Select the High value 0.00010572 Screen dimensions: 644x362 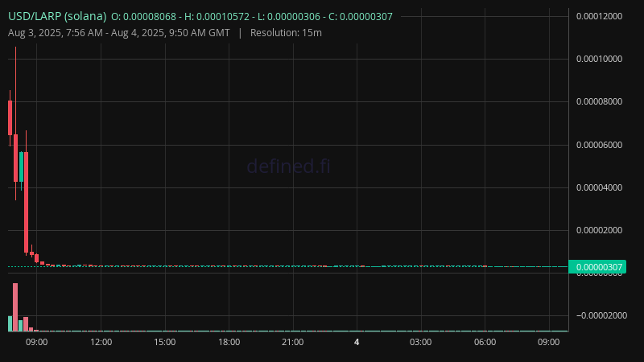click(223, 17)
